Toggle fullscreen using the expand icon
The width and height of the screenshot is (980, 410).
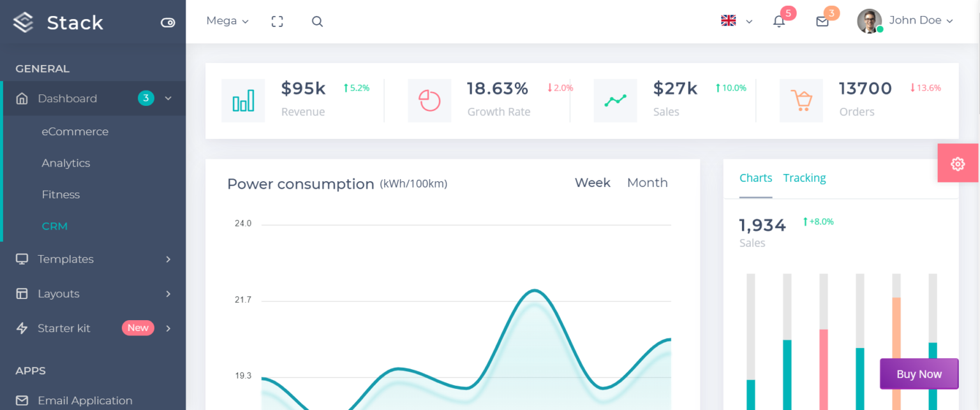tap(277, 21)
